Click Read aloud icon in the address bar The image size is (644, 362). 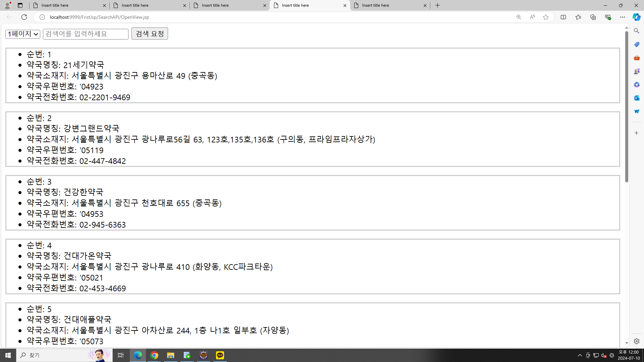pos(532,17)
